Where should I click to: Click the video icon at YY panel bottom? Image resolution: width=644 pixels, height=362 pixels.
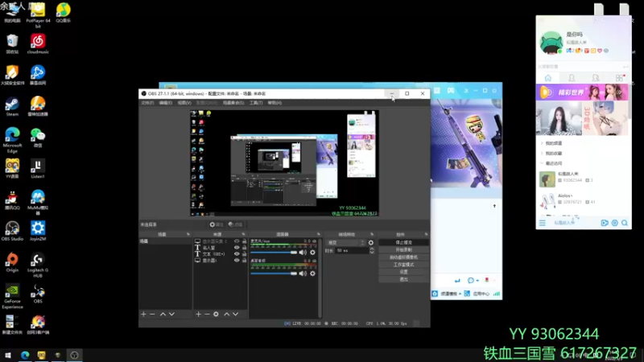click(x=605, y=223)
